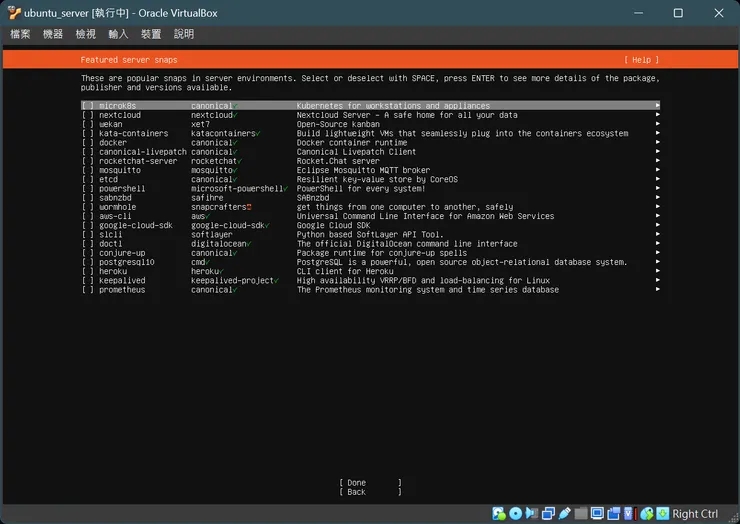Toggle the microk8s snap checkbox
This screenshot has width=740, height=524.
[x=88, y=106]
